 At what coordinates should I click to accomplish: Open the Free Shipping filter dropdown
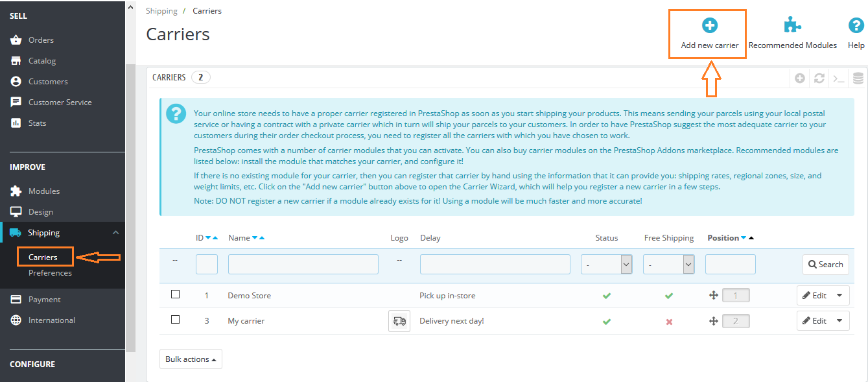pyautogui.click(x=668, y=265)
